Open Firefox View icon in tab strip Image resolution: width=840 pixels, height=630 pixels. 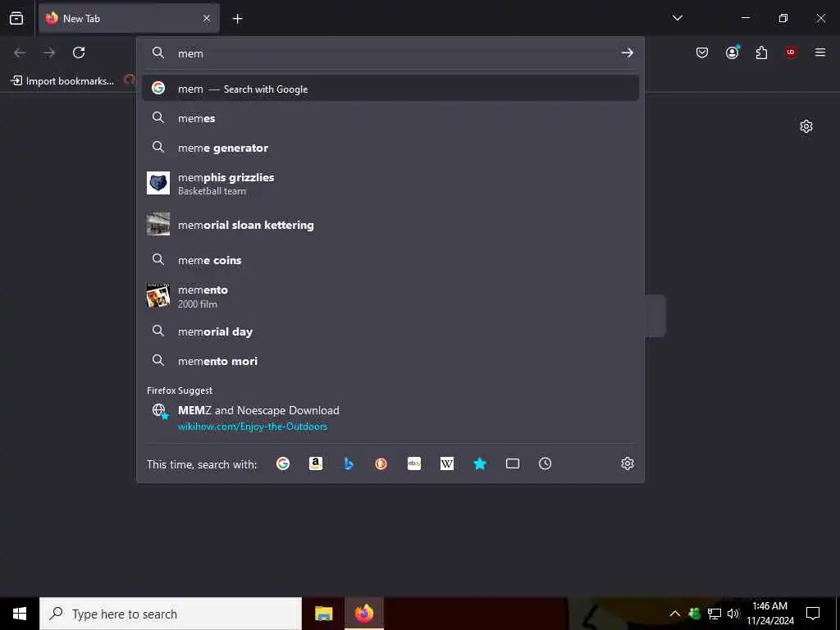(x=16, y=18)
